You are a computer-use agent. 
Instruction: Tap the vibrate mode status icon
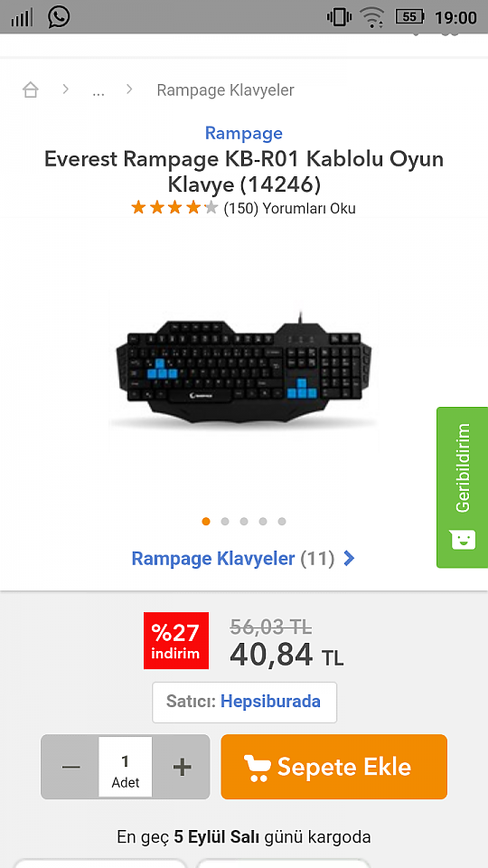pyautogui.click(x=339, y=17)
